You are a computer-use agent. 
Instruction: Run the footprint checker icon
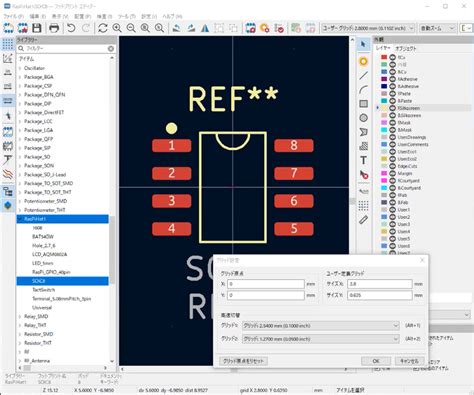coord(279,28)
